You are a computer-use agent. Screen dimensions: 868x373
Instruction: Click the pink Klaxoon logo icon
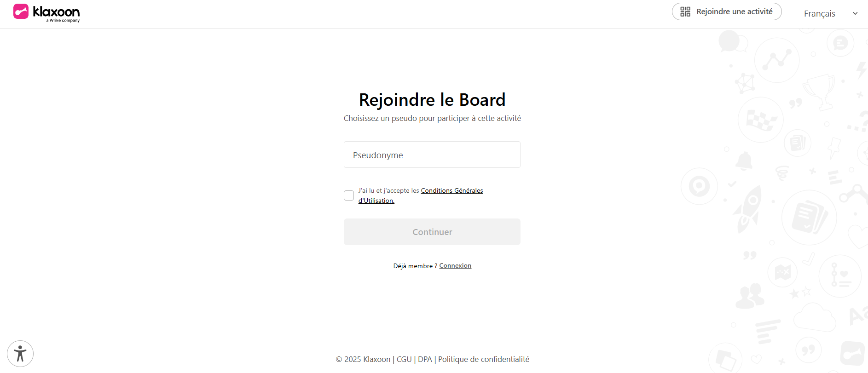coord(21,11)
